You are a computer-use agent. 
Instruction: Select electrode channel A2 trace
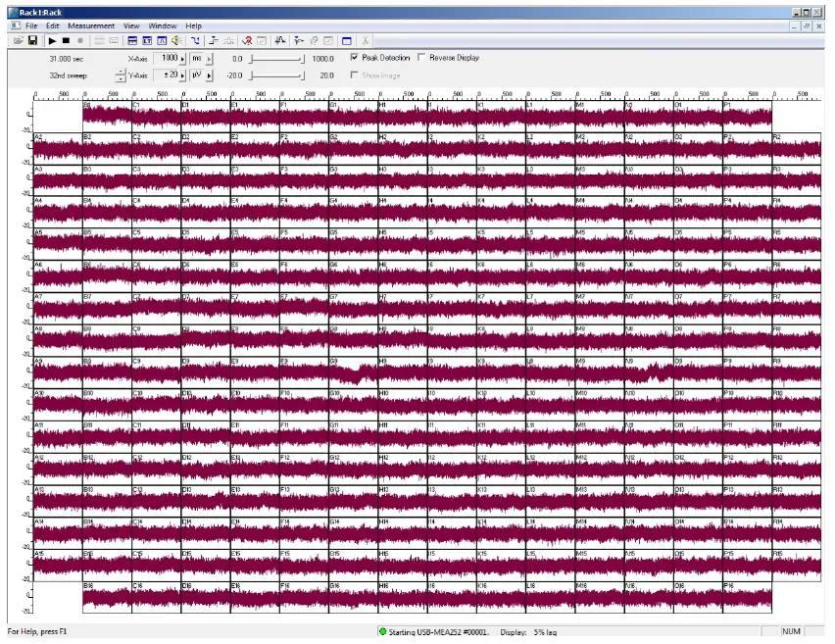(58, 149)
